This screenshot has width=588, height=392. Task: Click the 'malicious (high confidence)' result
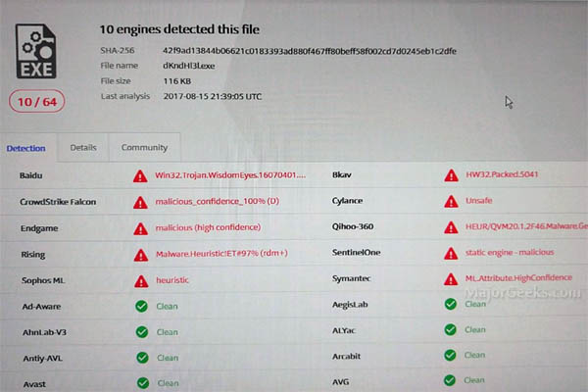coord(208,227)
